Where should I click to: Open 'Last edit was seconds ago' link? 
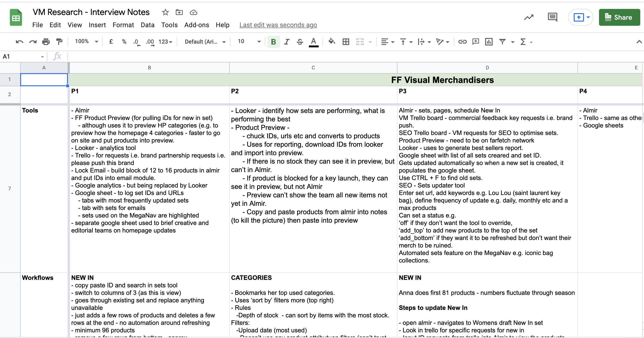278,25
